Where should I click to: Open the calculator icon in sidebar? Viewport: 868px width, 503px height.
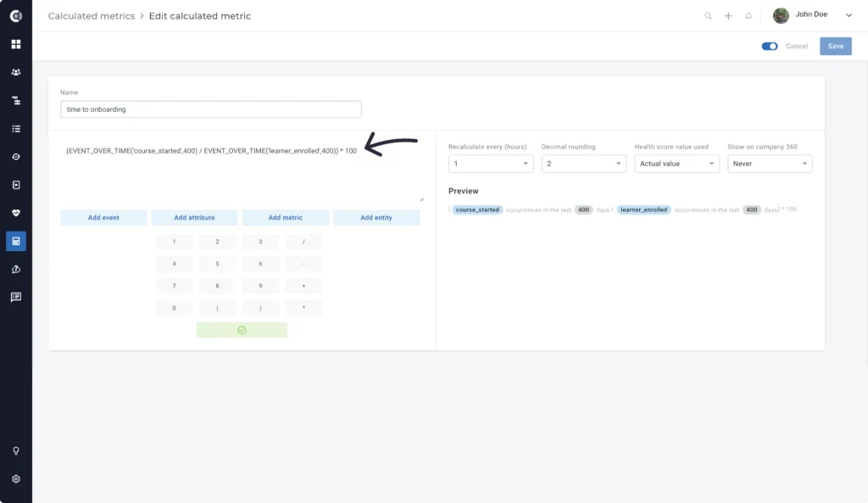tap(16, 242)
